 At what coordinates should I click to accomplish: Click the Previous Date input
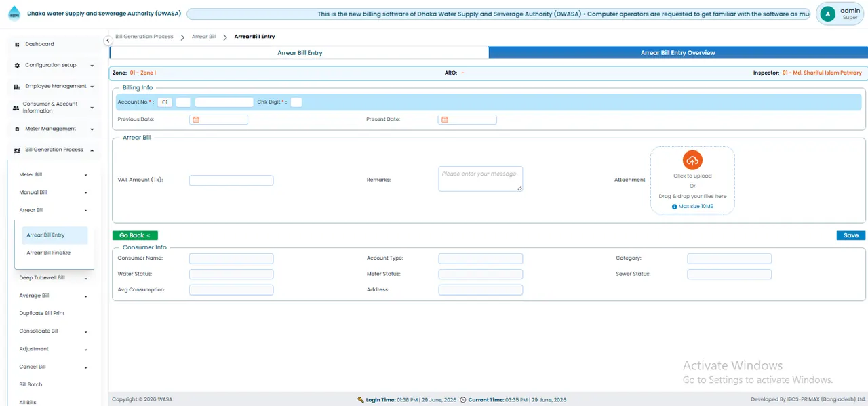tap(218, 119)
